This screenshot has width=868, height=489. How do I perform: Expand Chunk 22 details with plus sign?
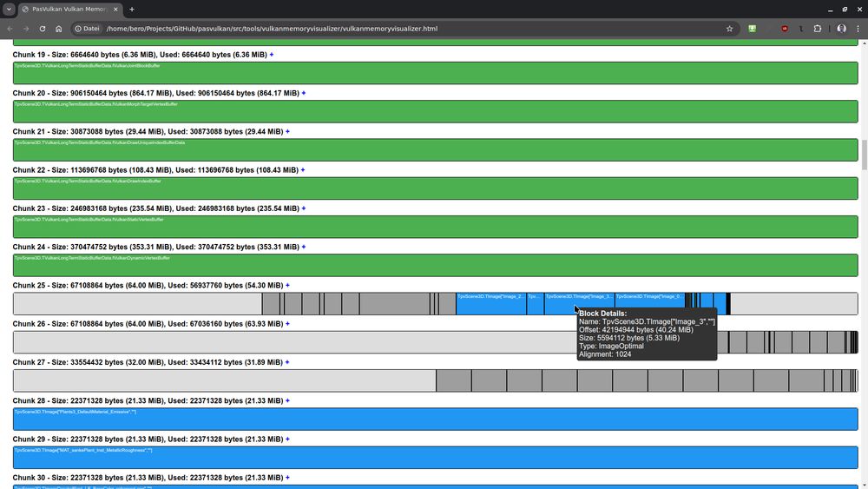[x=303, y=170]
